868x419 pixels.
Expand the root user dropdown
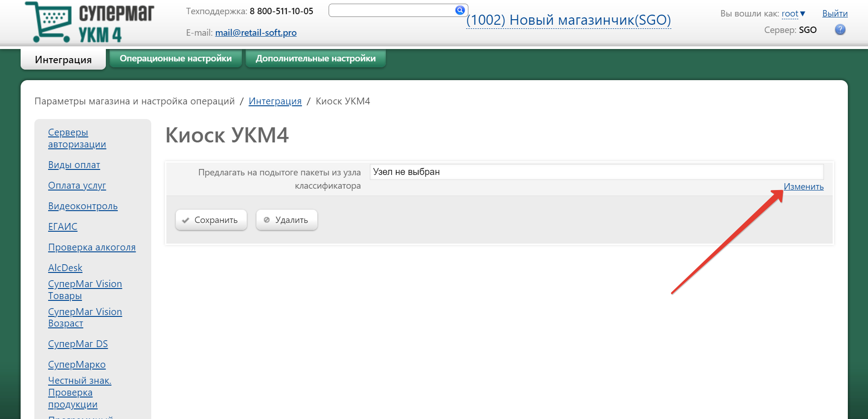coord(793,14)
